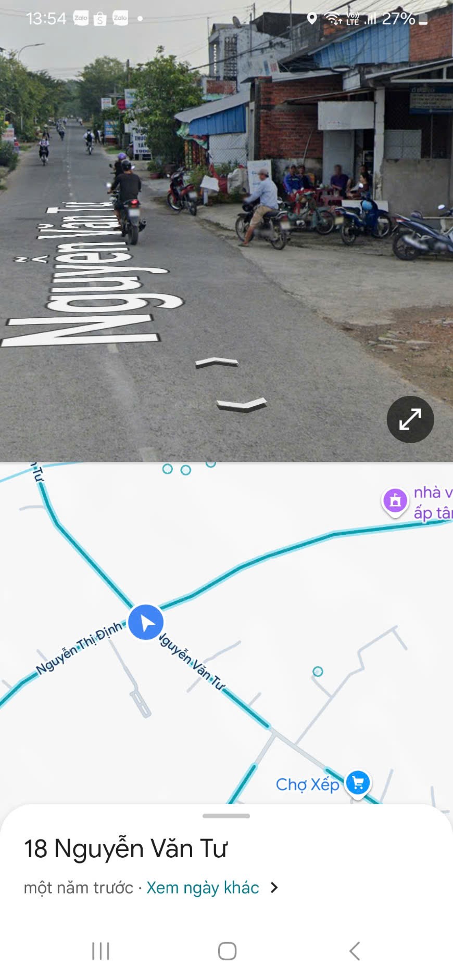The image size is (453, 980).
Task: Expand Street View to full screen
Action: click(x=410, y=419)
